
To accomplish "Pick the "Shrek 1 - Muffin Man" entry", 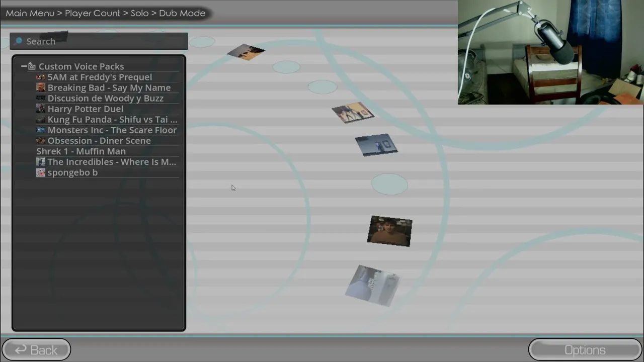I will pos(81,151).
